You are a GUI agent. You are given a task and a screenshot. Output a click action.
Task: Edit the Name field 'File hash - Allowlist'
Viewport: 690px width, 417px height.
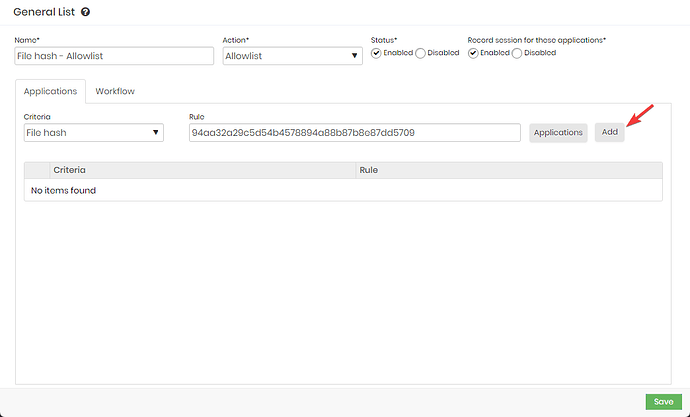click(114, 56)
